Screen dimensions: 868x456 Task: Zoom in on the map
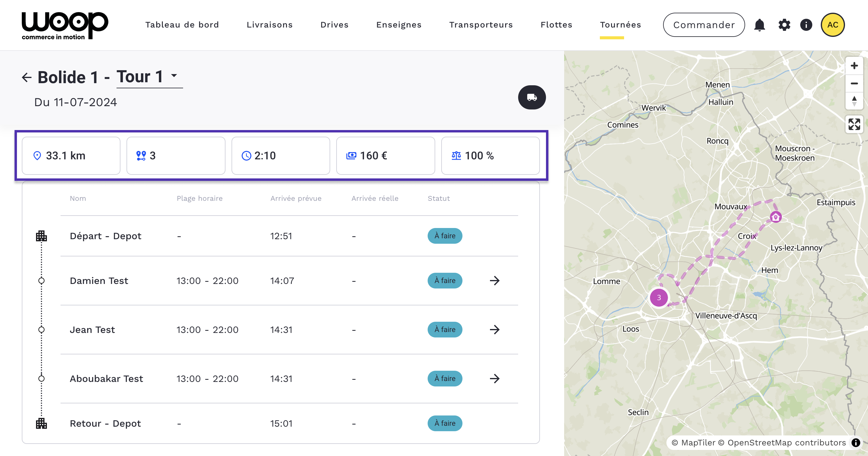[853, 66]
